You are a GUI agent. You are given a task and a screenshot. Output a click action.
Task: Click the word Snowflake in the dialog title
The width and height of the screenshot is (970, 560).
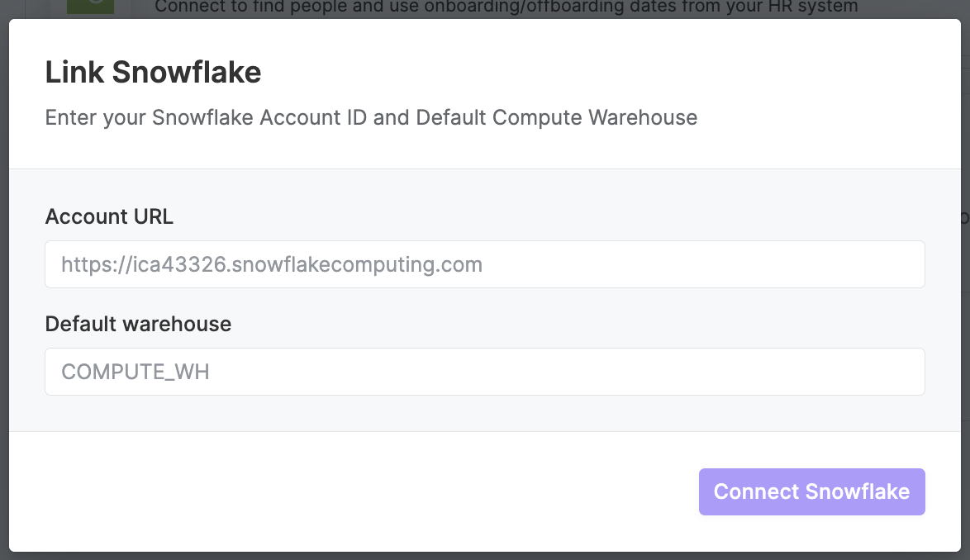pos(186,73)
